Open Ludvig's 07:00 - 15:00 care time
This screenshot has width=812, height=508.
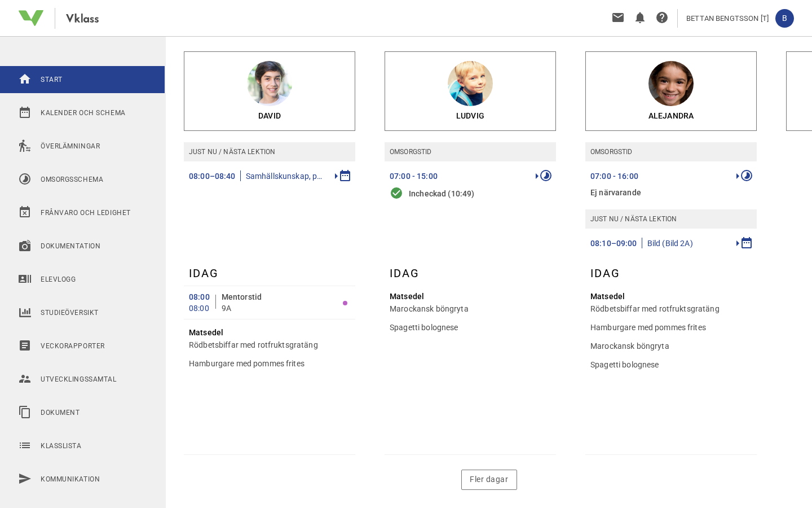[x=413, y=176]
